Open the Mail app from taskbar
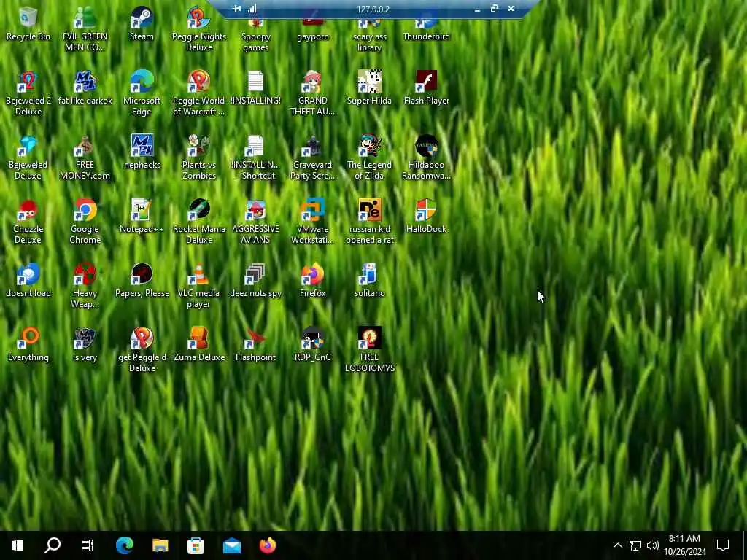The height and width of the screenshot is (560, 747). (231, 545)
